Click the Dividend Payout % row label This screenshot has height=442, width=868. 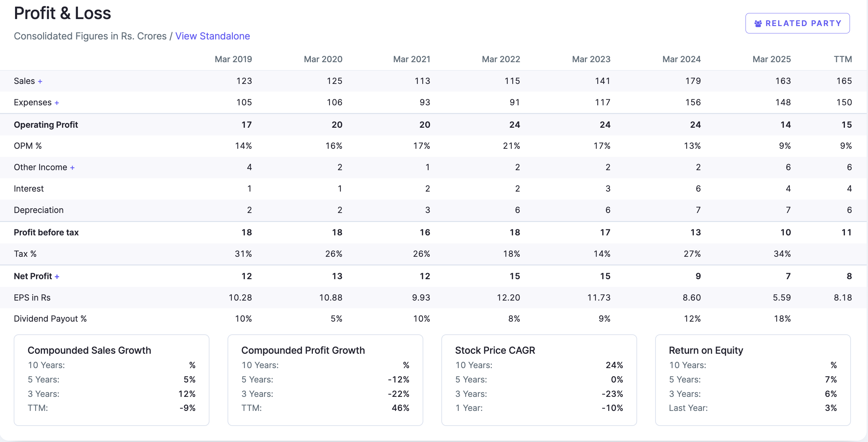click(x=50, y=319)
